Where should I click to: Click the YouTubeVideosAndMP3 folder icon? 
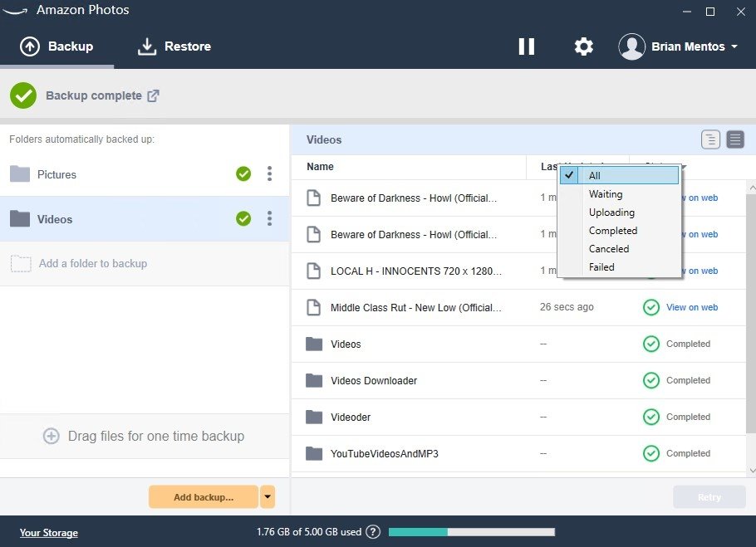point(314,453)
